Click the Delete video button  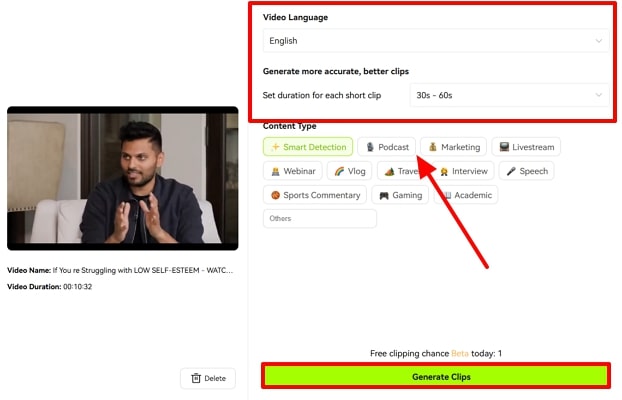pyautogui.click(x=207, y=378)
